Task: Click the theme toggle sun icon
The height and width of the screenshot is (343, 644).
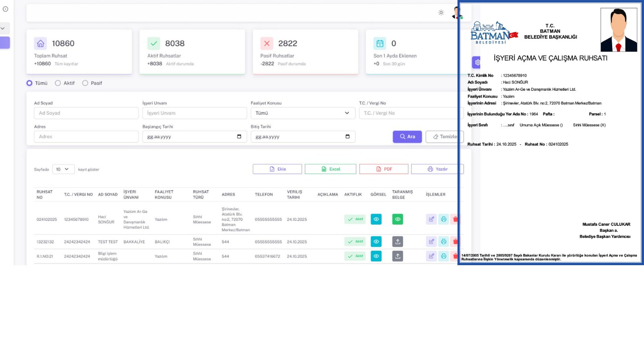Action: click(x=441, y=13)
